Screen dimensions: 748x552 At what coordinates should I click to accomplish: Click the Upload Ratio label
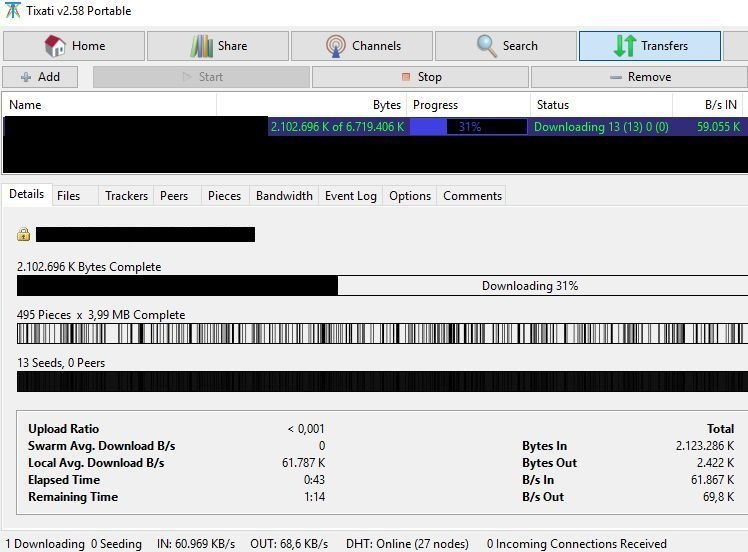coord(63,428)
